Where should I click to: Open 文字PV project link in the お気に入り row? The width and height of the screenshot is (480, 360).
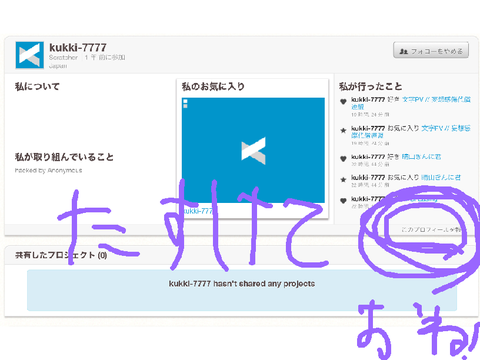411,131
